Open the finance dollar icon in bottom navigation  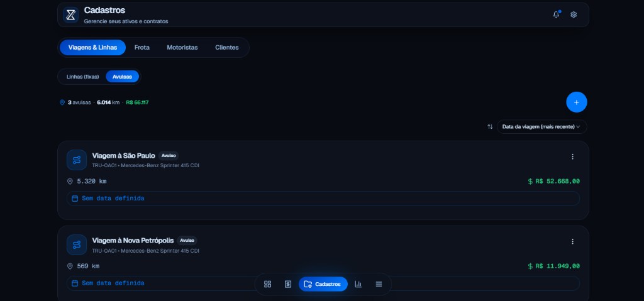pyautogui.click(x=288, y=284)
